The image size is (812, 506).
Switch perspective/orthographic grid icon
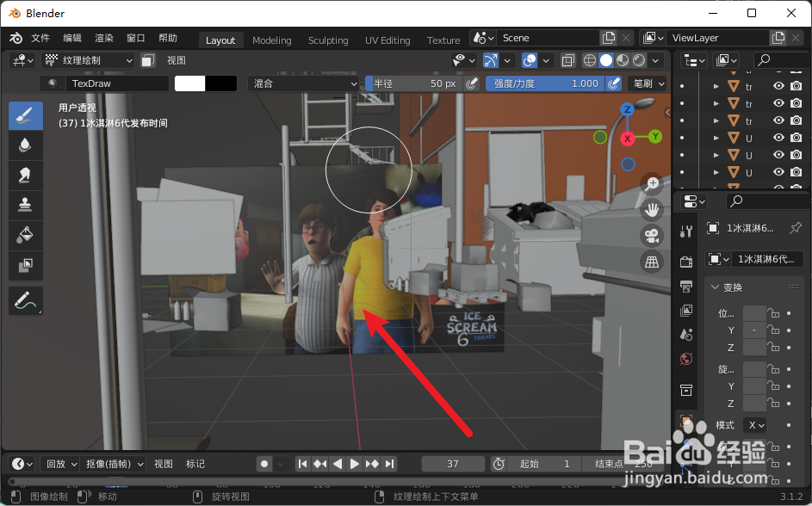tap(652, 262)
